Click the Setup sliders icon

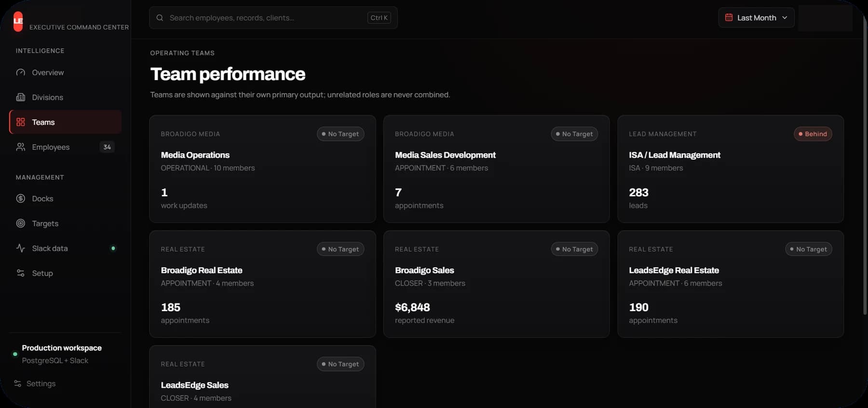tap(21, 273)
